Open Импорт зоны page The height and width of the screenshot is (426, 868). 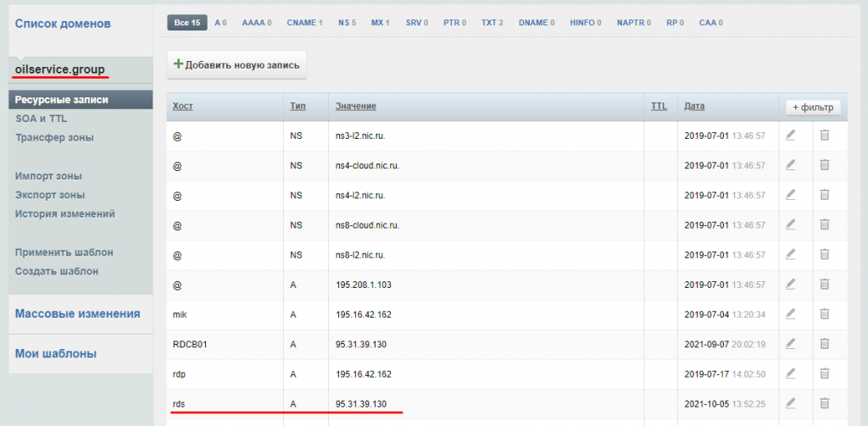point(48,176)
